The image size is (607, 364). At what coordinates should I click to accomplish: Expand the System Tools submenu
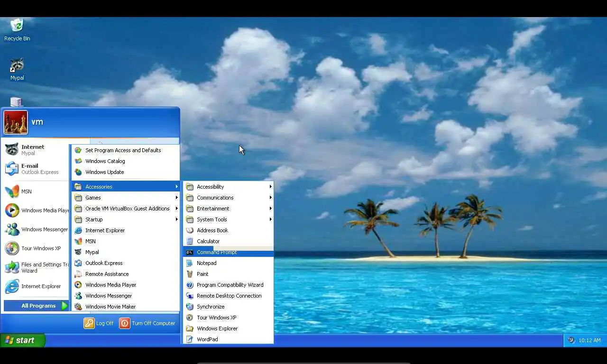pyautogui.click(x=229, y=219)
